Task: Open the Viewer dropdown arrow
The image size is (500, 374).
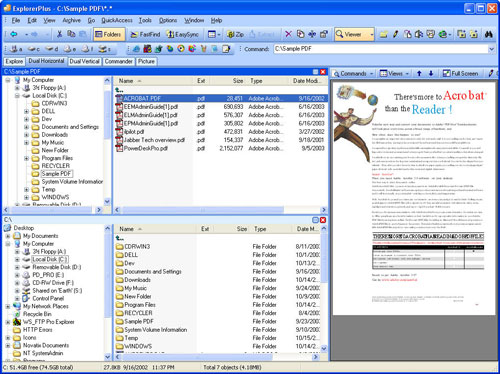Action: (x=371, y=34)
